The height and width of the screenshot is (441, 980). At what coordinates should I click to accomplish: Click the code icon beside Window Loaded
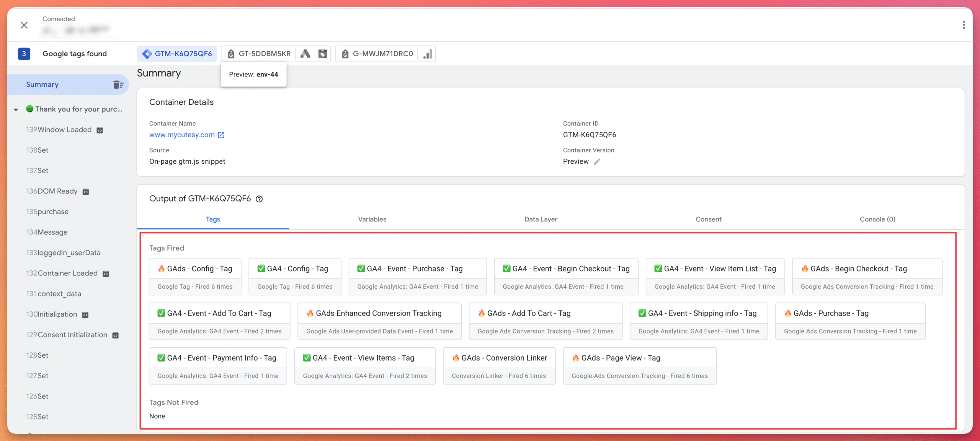[100, 130]
